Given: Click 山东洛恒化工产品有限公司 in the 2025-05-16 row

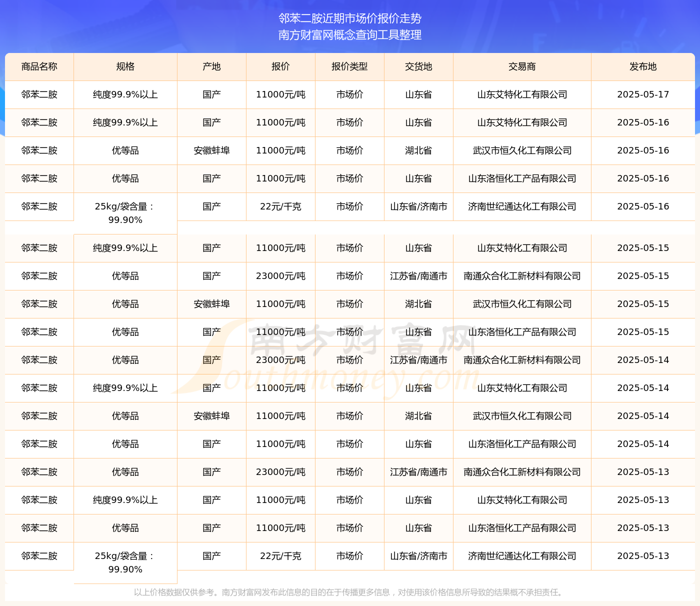Looking at the screenshot, I should pyautogui.click(x=522, y=178).
